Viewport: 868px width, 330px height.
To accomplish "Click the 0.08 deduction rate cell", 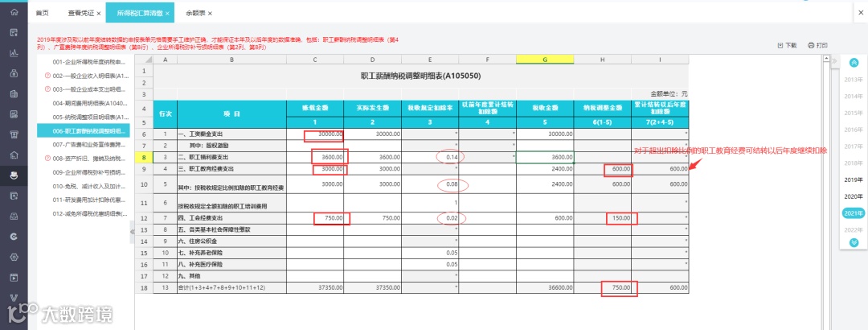I will point(430,184).
